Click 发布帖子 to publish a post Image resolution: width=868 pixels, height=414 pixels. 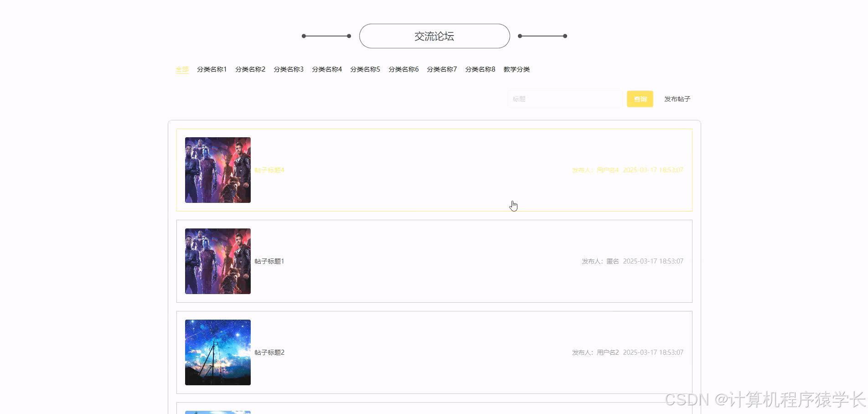(677, 99)
